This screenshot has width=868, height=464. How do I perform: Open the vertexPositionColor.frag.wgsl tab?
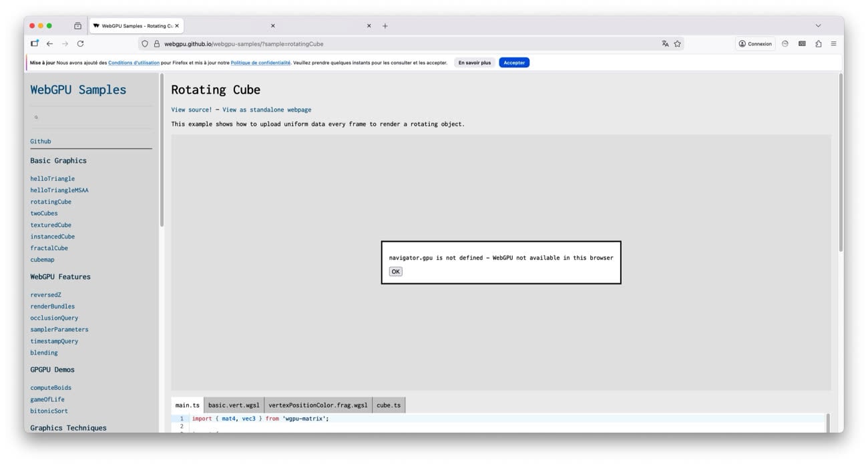coord(318,405)
